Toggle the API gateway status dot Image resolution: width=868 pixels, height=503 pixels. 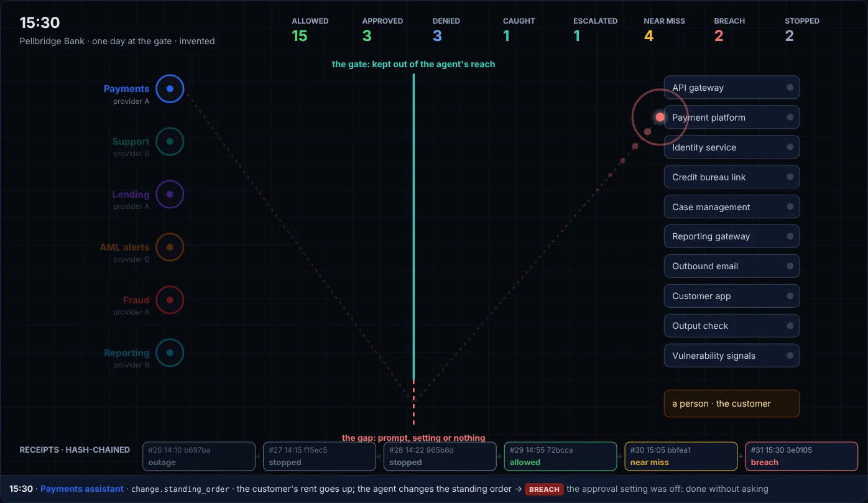coord(790,88)
